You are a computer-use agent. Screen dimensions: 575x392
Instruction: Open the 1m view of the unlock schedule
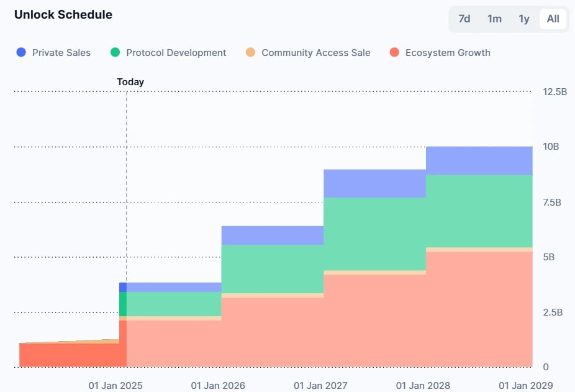494,19
